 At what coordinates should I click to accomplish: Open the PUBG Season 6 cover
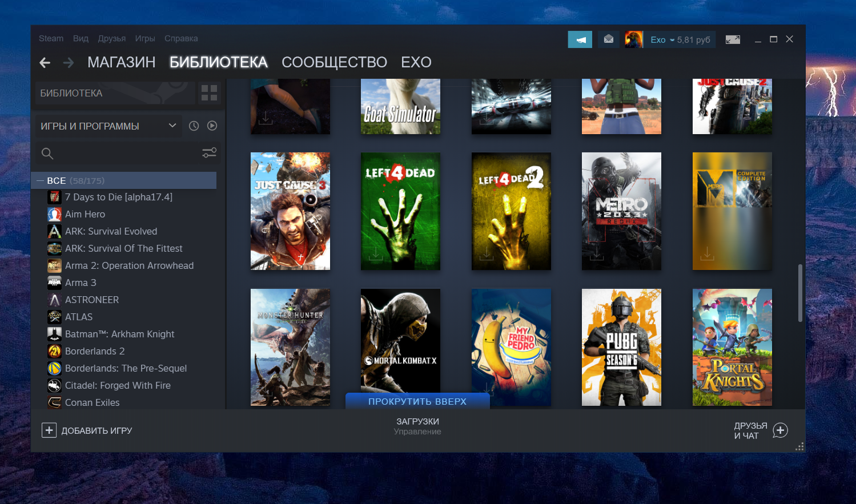(x=621, y=348)
